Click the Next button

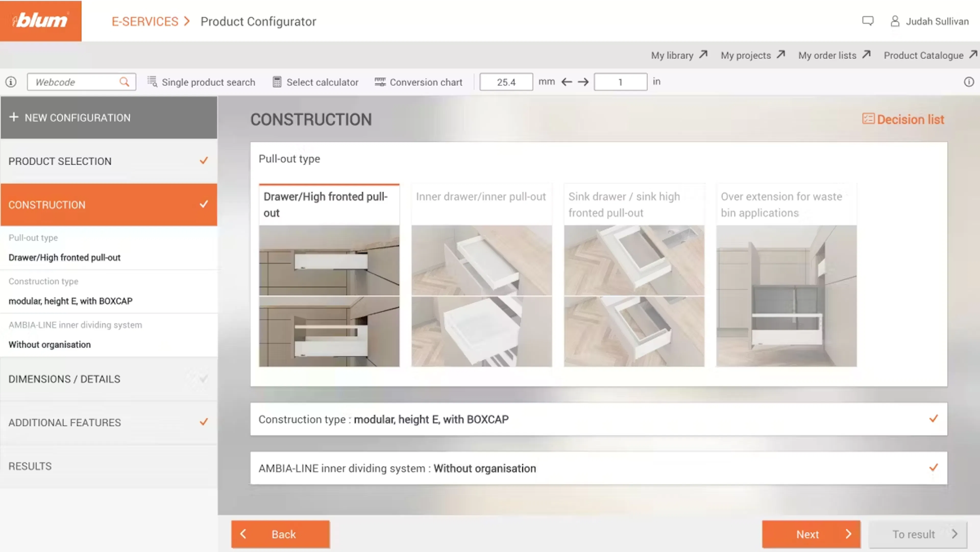pos(811,534)
